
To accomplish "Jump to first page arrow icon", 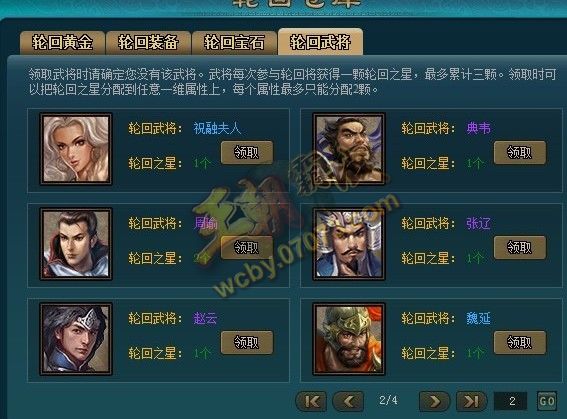I will tap(311, 401).
